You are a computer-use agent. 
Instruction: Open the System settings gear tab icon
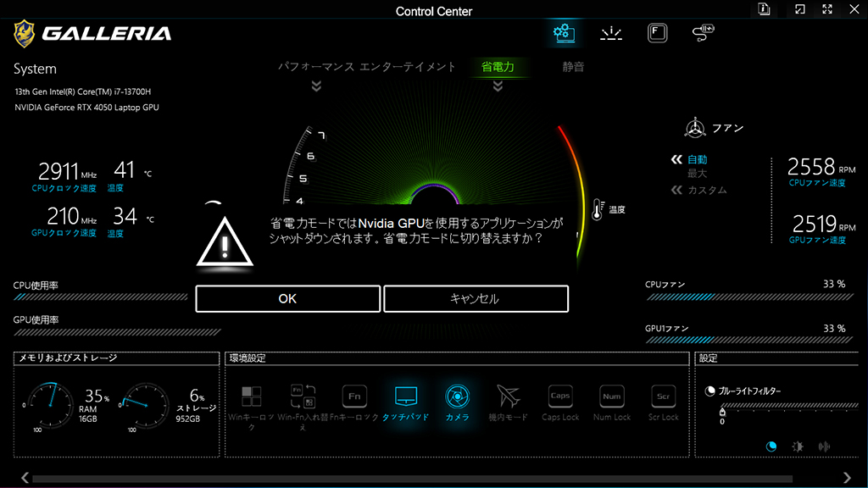point(564,33)
